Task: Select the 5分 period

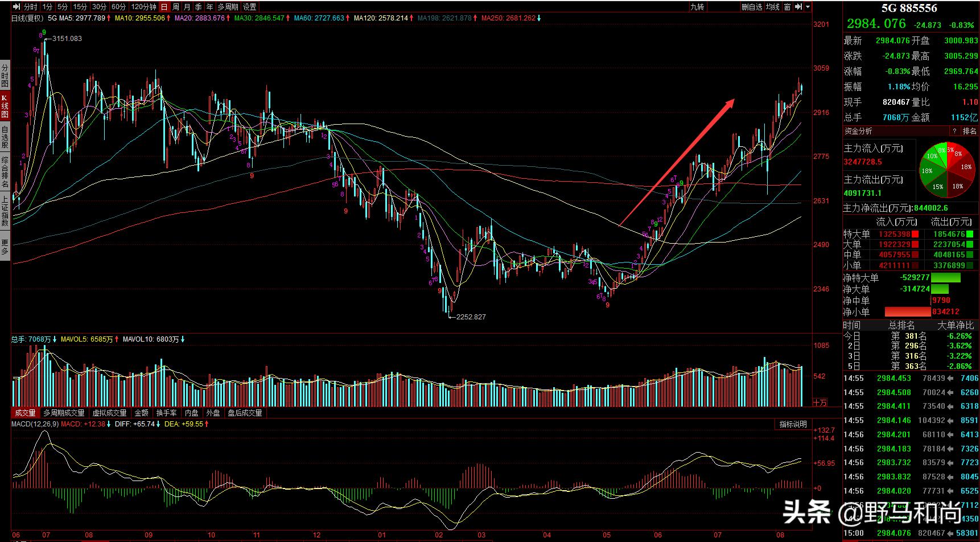Action: [62, 7]
